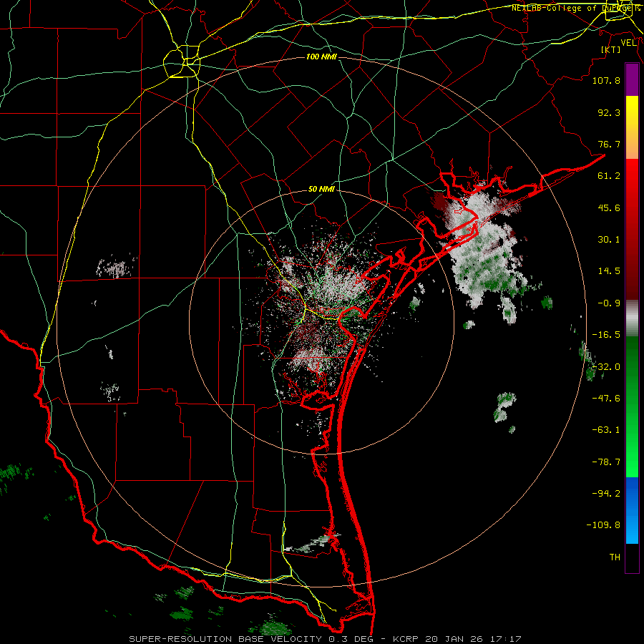
Task: Click the -32.0 velocity scale value
Action: [x=606, y=367]
